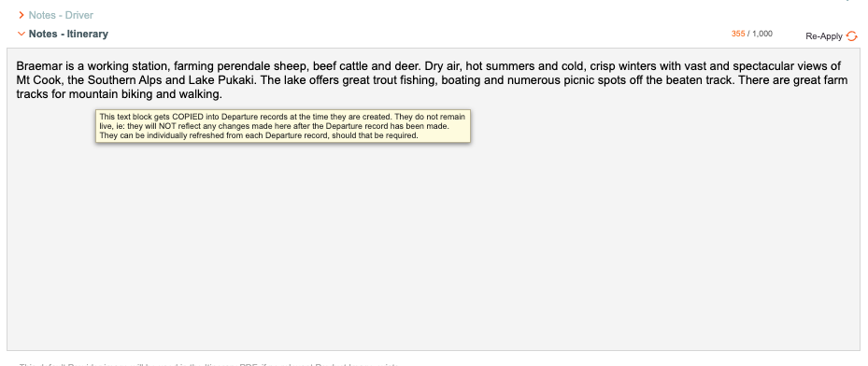Click the partially visible Itinerary PDF hint text

click(x=209, y=365)
